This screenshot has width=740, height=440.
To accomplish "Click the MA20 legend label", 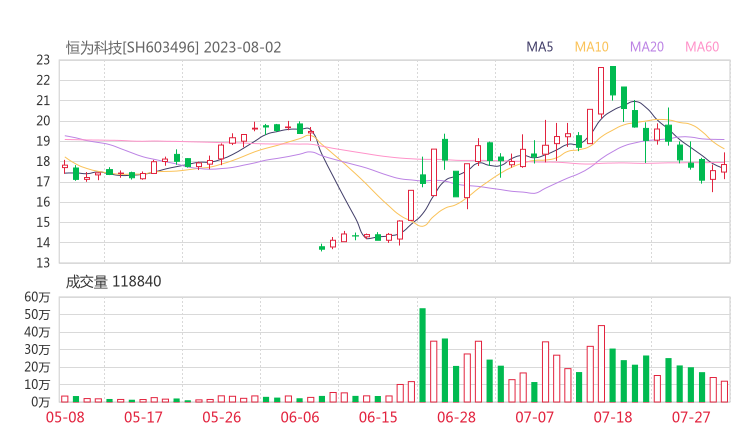I will point(647,47).
